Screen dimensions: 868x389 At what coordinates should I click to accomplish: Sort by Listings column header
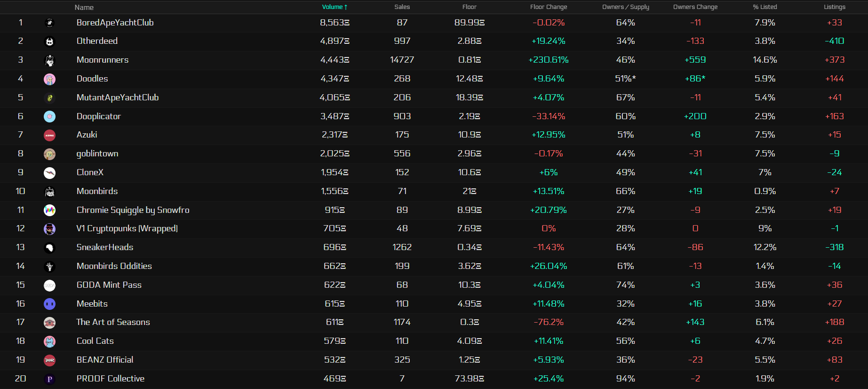click(835, 7)
